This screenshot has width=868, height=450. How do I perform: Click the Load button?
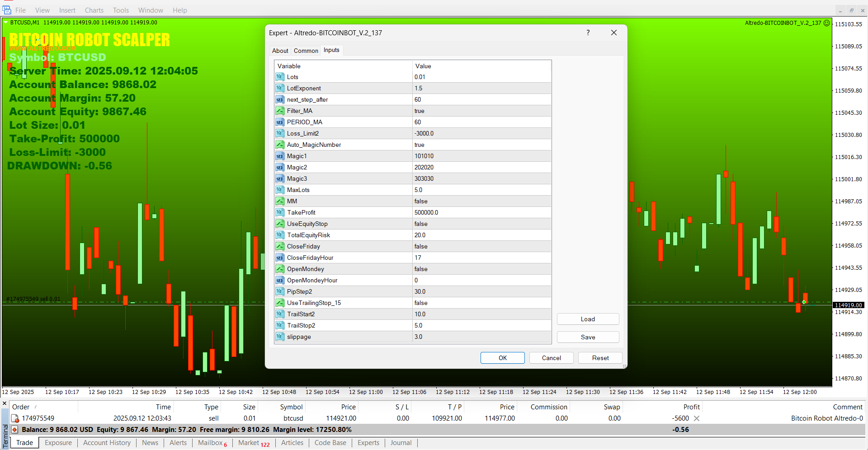[588, 319]
